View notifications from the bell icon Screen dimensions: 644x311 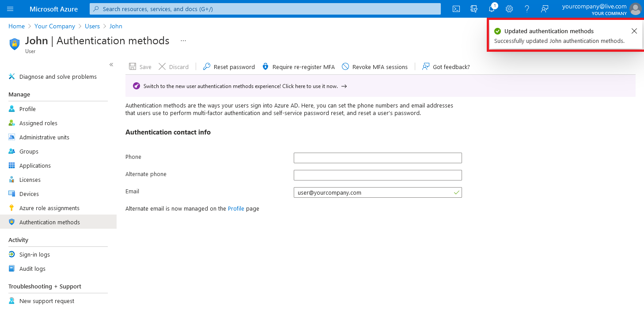tap(492, 9)
